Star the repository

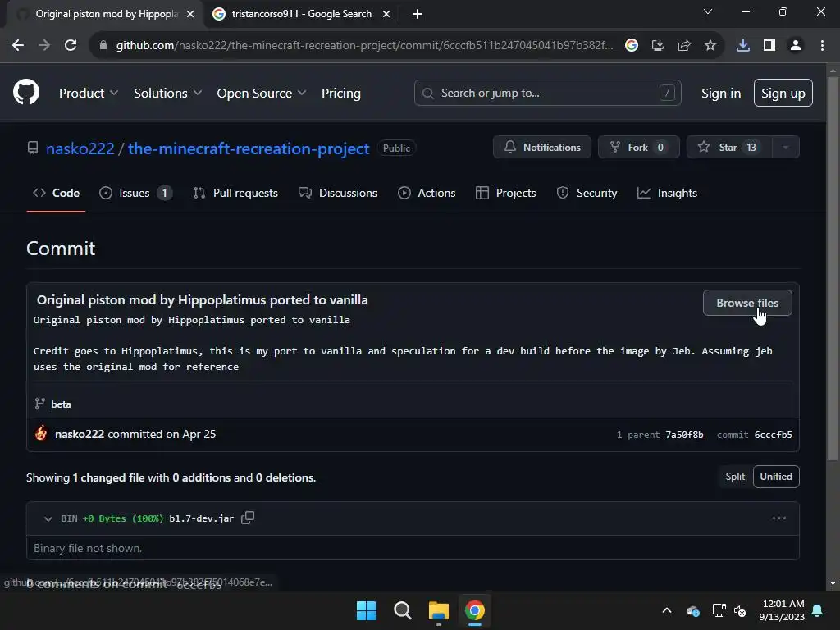point(729,148)
